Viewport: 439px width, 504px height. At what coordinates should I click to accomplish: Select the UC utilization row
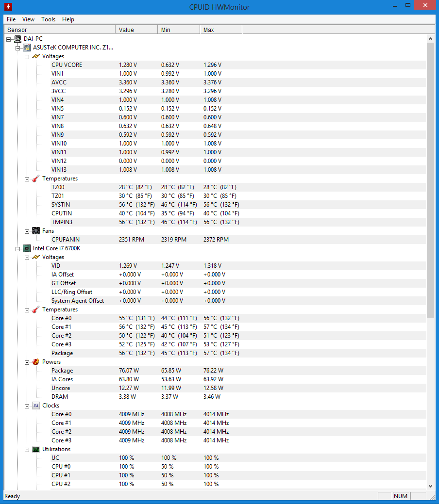coord(238,458)
